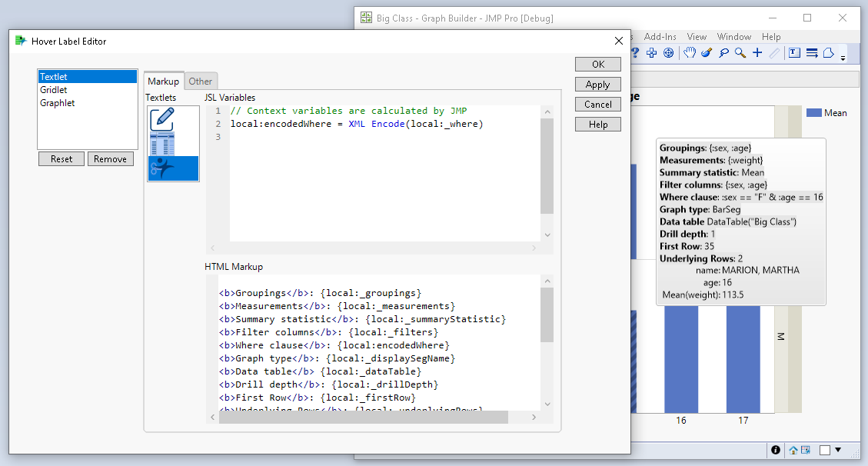The image size is (868, 466).
Task: Select the Lasso tool
Action: [723, 53]
